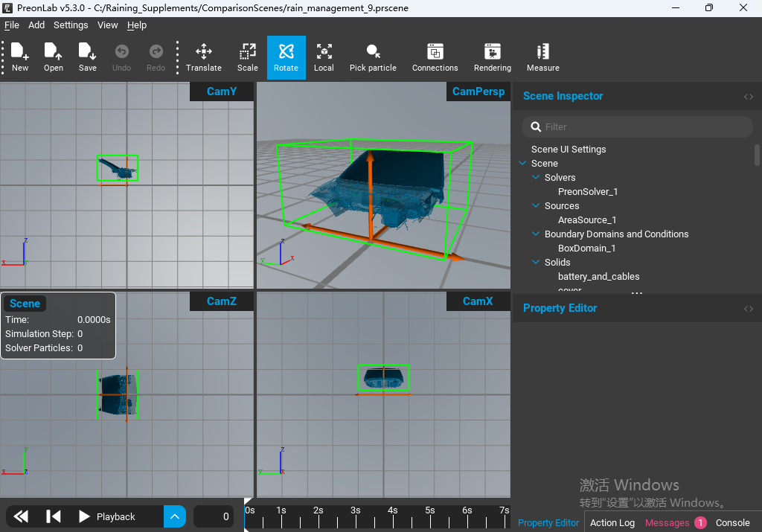762x532 pixels.
Task: Jump back with rewind double-arrow button
Action: coord(20,516)
